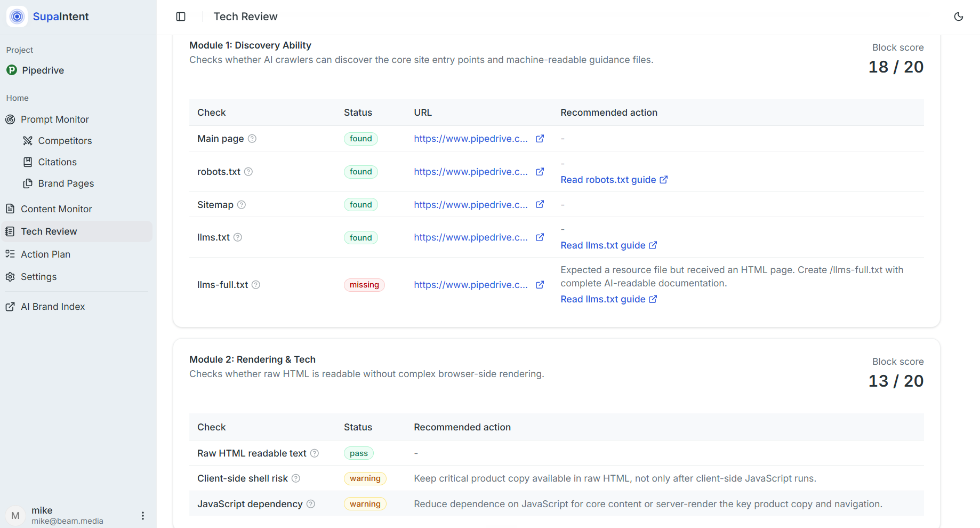
Task: Click Module 2: Rendering & Tech heading
Action: 252,359
